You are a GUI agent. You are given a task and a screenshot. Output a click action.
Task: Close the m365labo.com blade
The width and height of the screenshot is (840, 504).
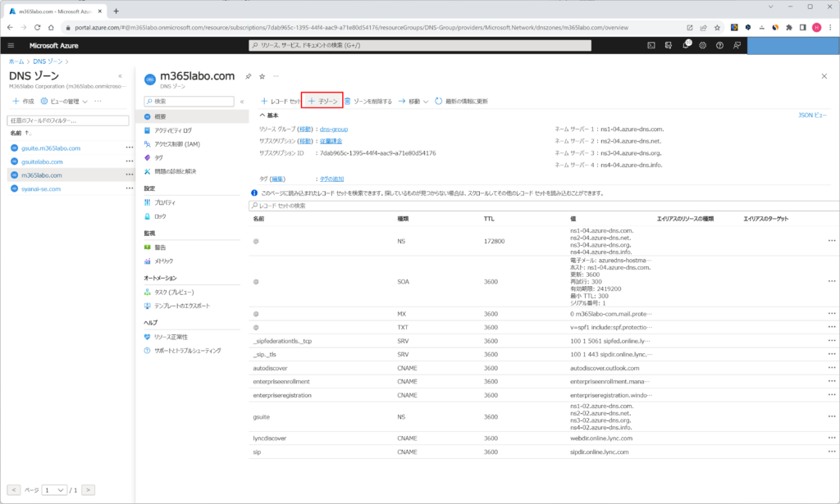(824, 76)
